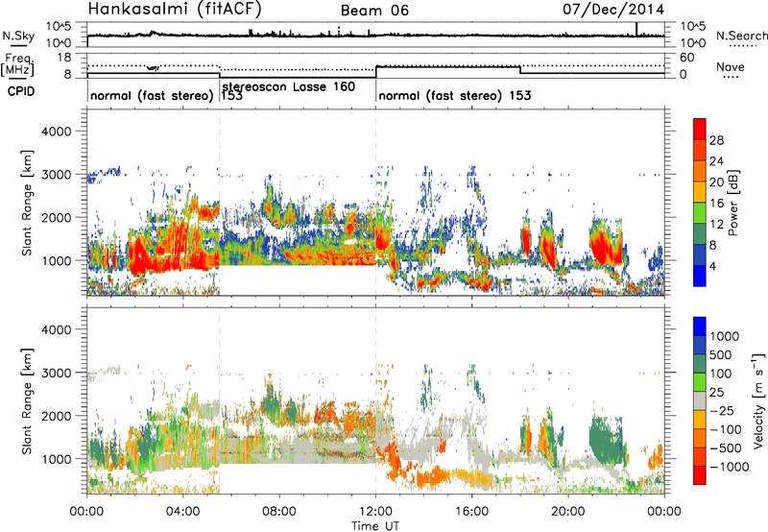Click the frequency step down at 18:00
768x532 pixels.
click(520, 70)
